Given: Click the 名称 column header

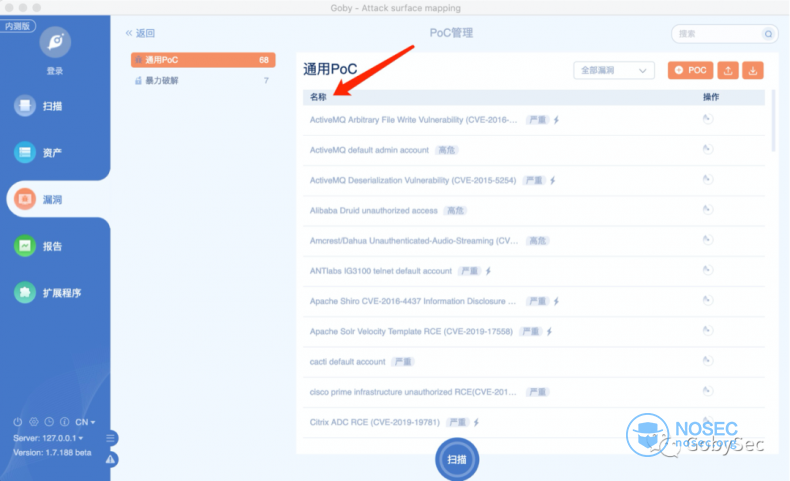Looking at the screenshot, I should (x=318, y=97).
